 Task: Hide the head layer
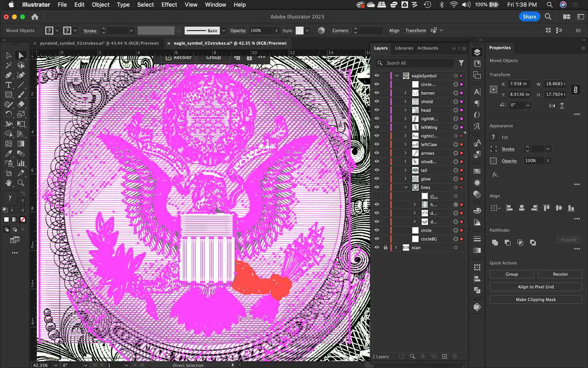pyautogui.click(x=377, y=110)
